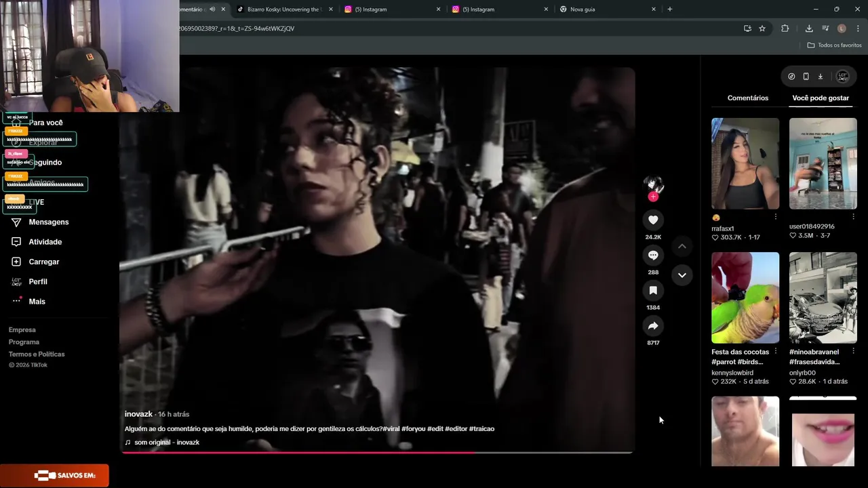Open more options for #ninoabravanel video

pos(853,351)
